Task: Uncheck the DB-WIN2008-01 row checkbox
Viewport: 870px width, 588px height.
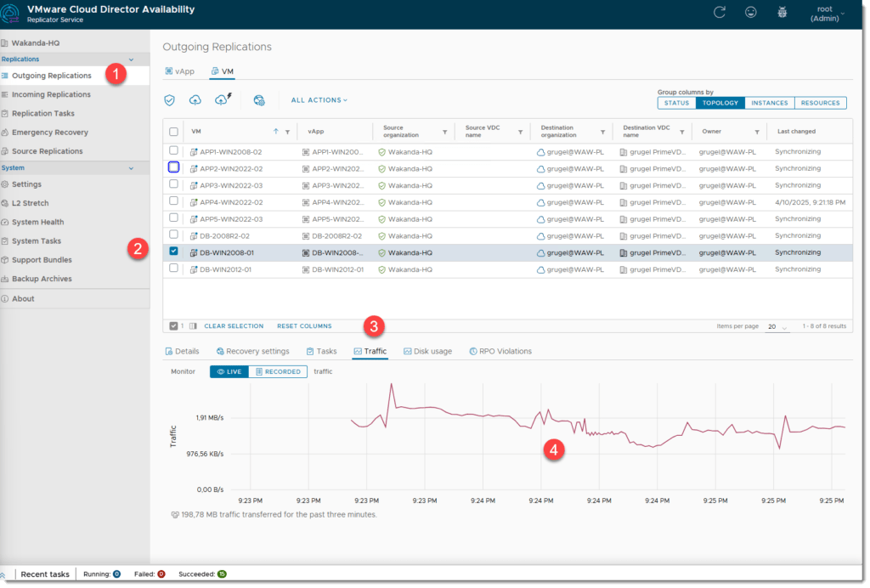Action: (174, 252)
